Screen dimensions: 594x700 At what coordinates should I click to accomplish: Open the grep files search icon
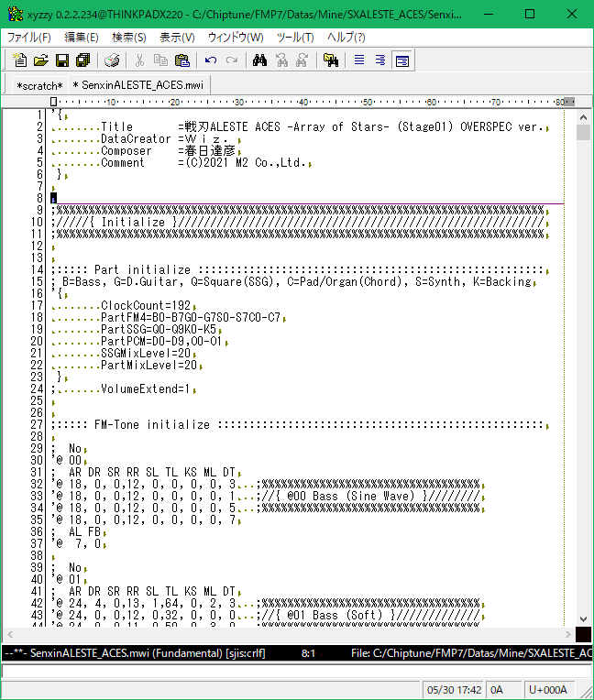[331, 60]
